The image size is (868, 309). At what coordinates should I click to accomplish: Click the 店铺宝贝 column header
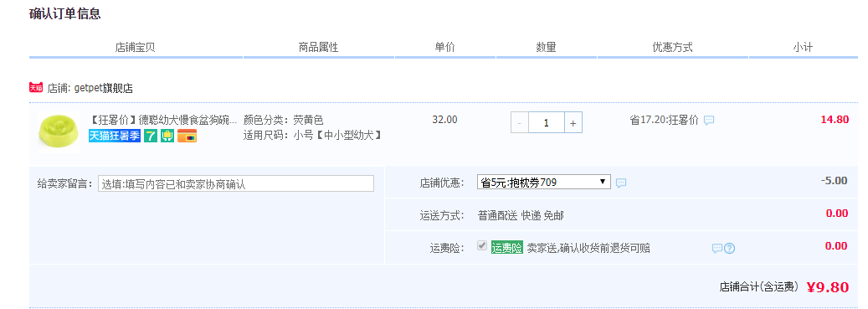click(135, 48)
